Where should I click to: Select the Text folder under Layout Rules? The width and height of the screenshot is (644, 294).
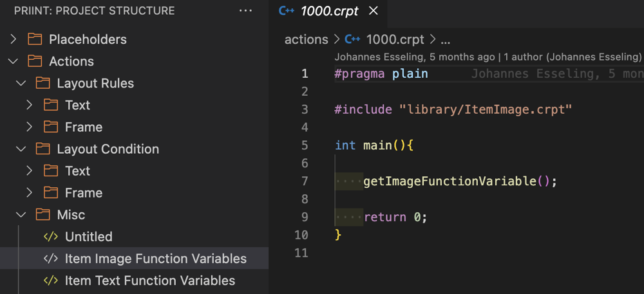pyautogui.click(x=135, y=106)
